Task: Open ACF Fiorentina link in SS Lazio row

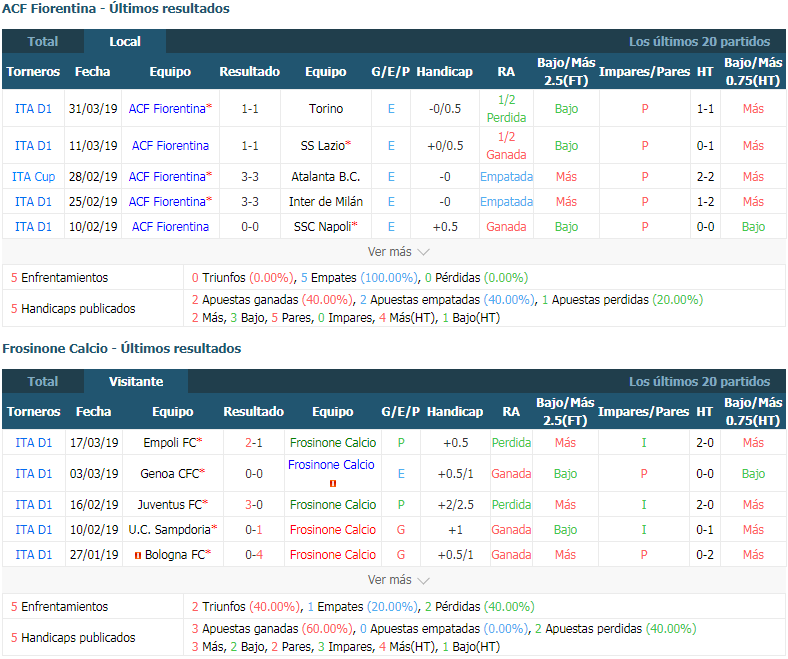Action: point(170,146)
